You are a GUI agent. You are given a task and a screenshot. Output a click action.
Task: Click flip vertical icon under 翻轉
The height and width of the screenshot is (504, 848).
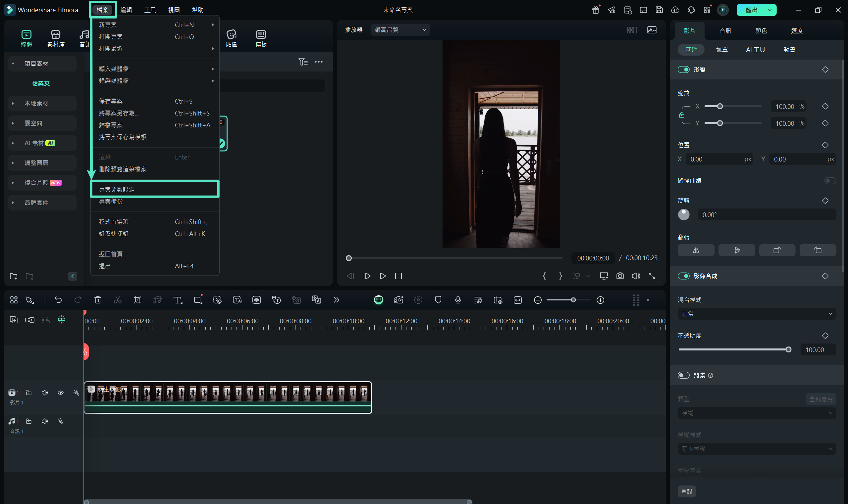[737, 250]
